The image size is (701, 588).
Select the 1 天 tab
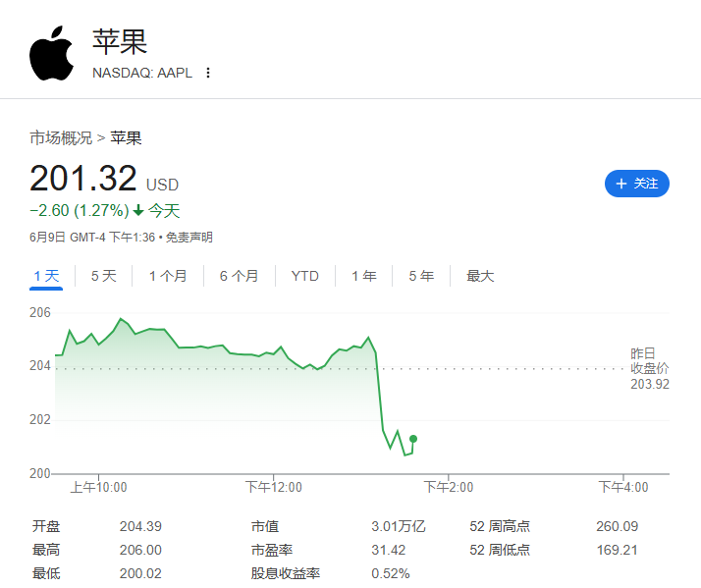[x=46, y=276]
